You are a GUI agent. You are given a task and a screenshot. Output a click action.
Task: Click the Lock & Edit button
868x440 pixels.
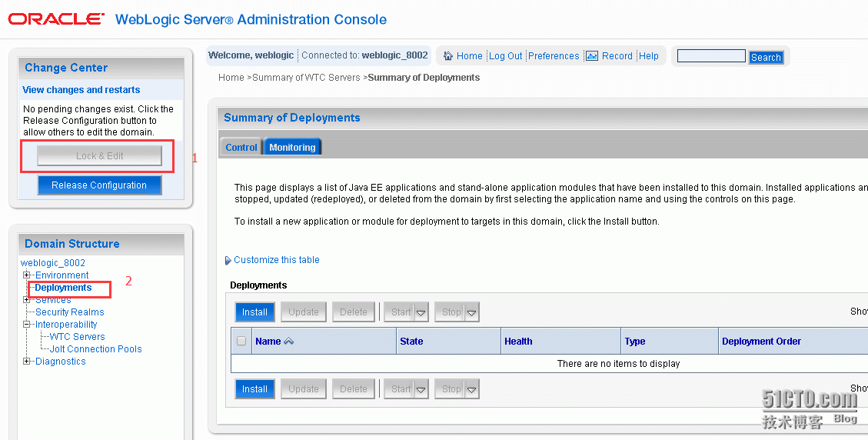(100, 155)
